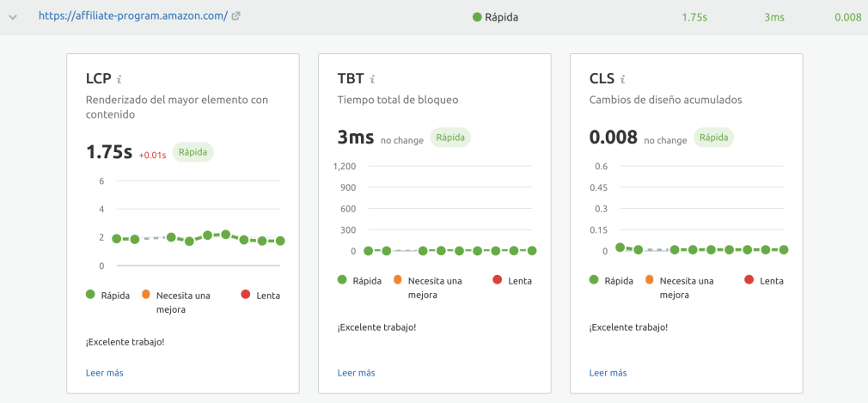This screenshot has height=403, width=868.
Task: Click the +0.01s change indicator in LCP card
Action: (x=152, y=156)
